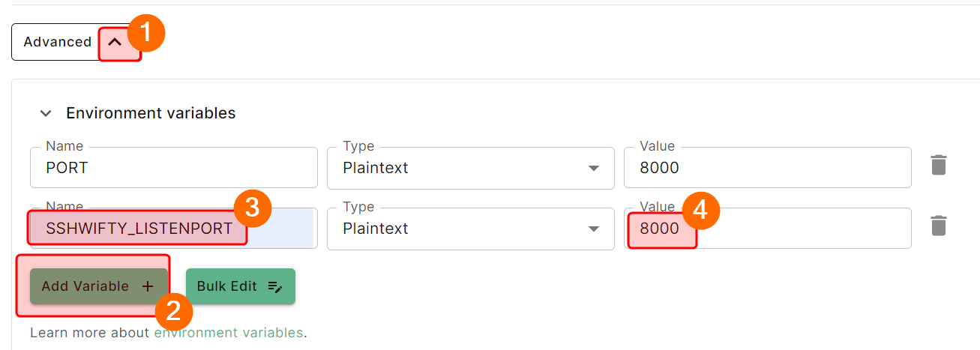Click the plus icon on Add Variable
The image size is (980, 350).
pos(148,286)
